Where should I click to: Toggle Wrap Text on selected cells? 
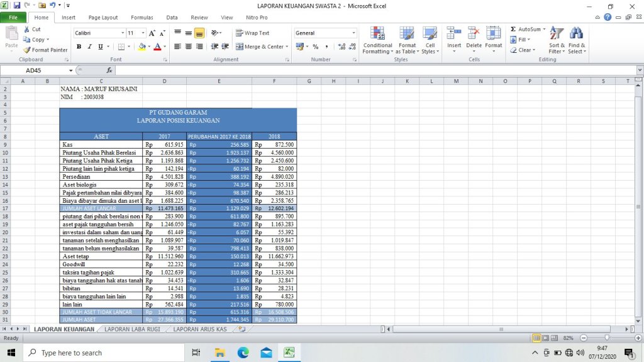[252, 33]
